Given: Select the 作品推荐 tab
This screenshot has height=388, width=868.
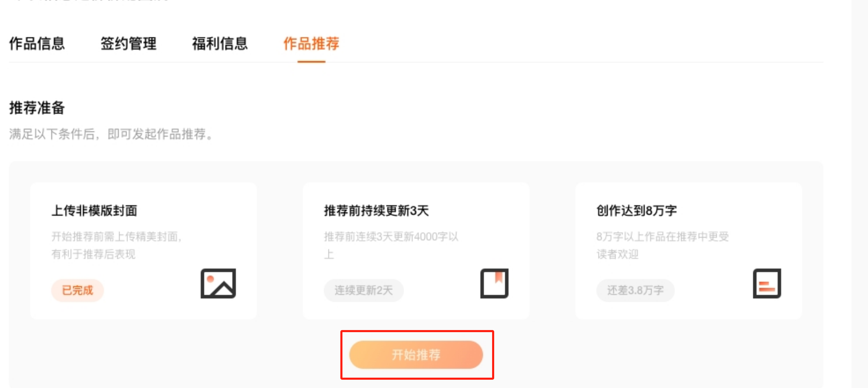Looking at the screenshot, I should (x=311, y=44).
